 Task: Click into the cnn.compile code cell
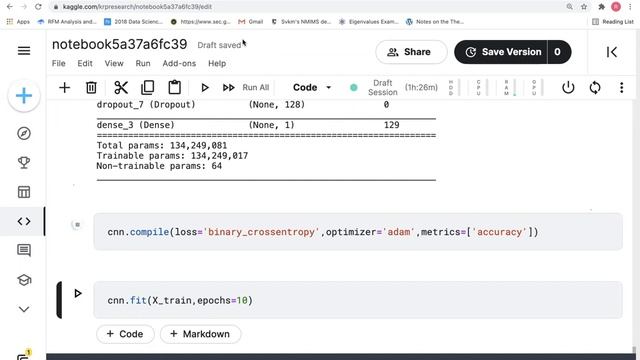coord(358,232)
